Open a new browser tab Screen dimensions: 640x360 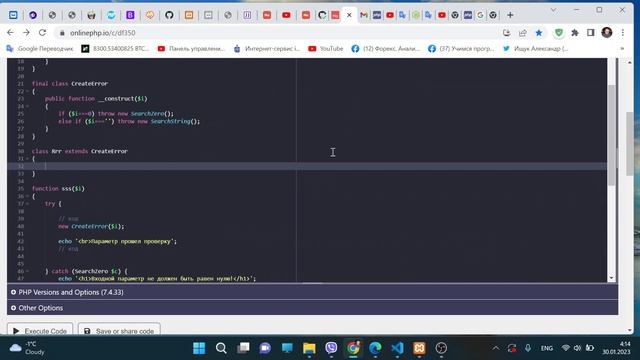point(510,15)
